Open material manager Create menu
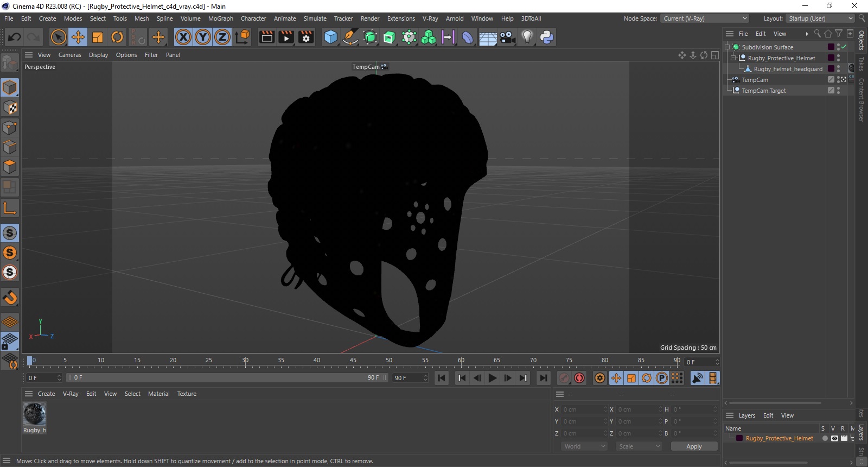 tap(46, 394)
